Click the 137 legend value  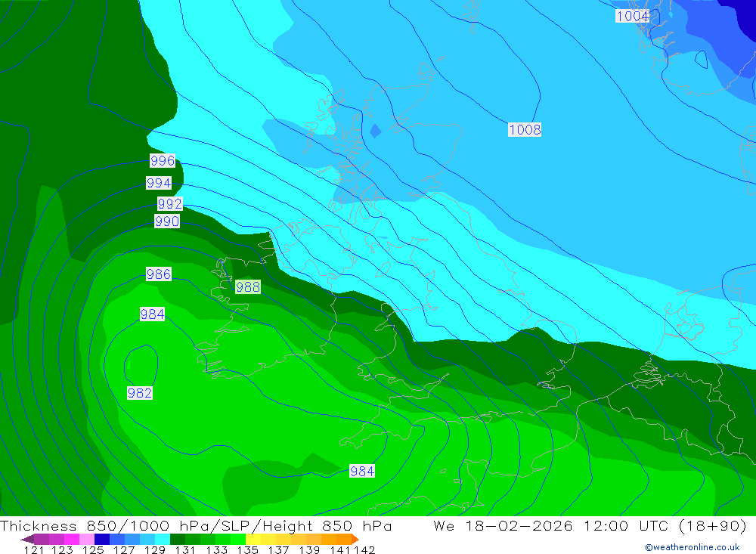(x=278, y=550)
